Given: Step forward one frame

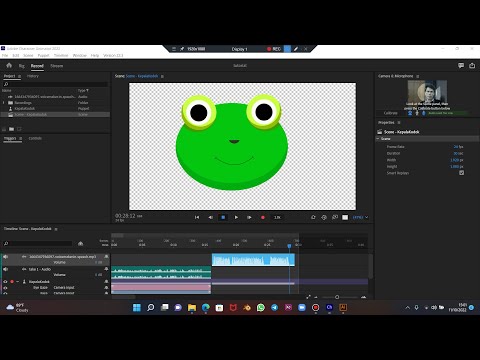Looking at the screenshot, I should [249, 217].
